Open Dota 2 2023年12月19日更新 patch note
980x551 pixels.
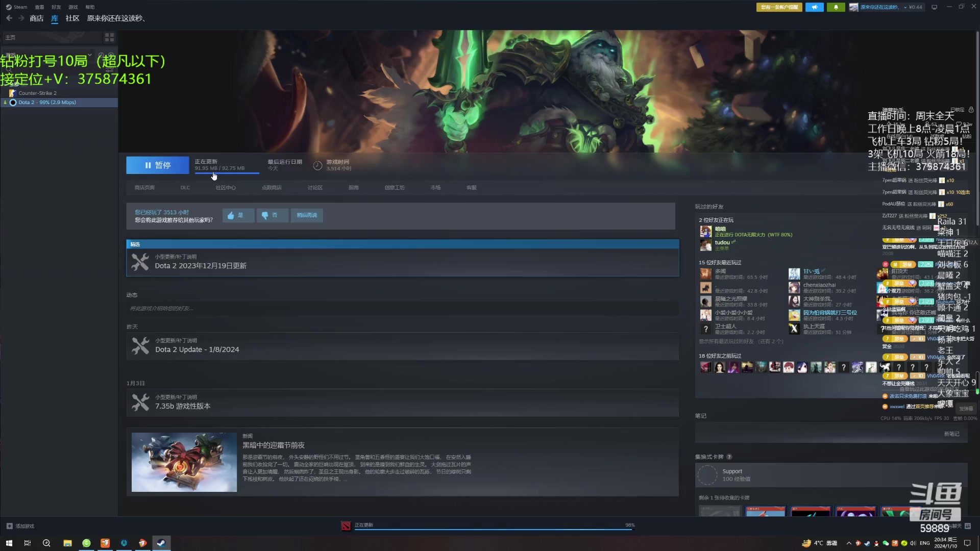click(x=403, y=262)
